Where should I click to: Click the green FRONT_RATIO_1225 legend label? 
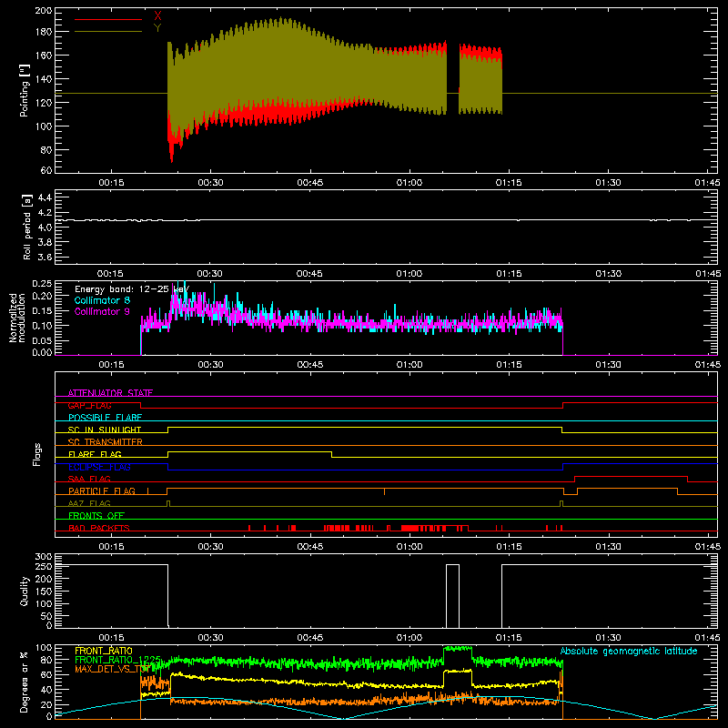117,660
